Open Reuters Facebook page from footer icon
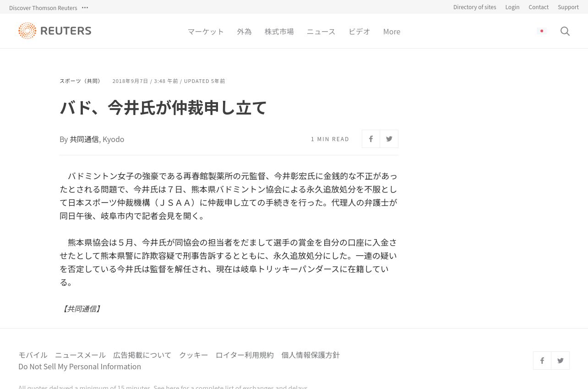Viewport: 588px width, 389px height. [x=542, y=361]
